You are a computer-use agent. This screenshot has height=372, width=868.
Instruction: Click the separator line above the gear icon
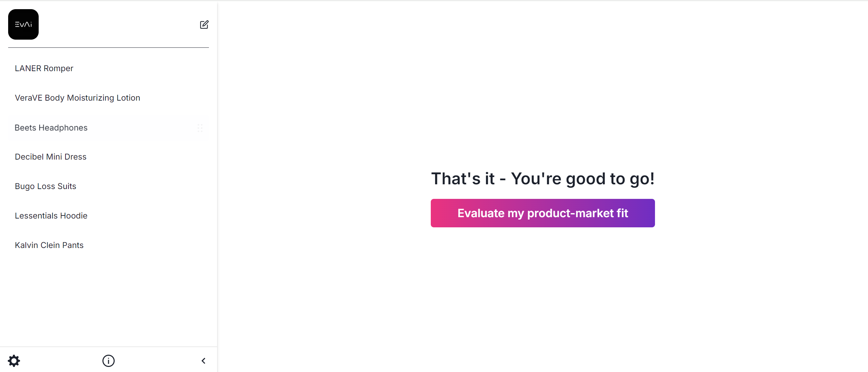(x=109, y=347)
